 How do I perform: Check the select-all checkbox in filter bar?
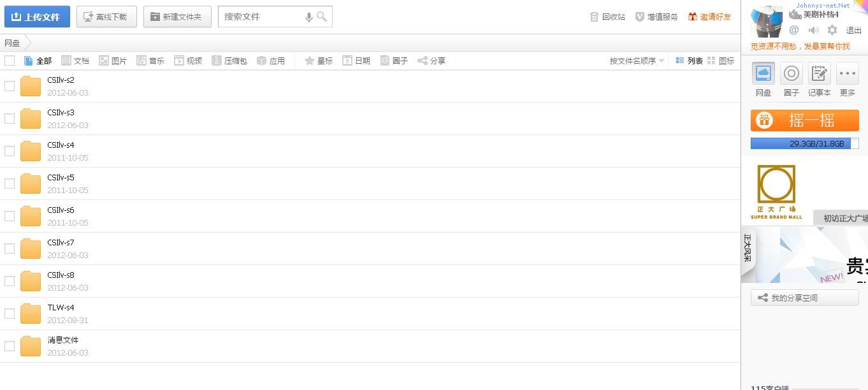point(10,61)
